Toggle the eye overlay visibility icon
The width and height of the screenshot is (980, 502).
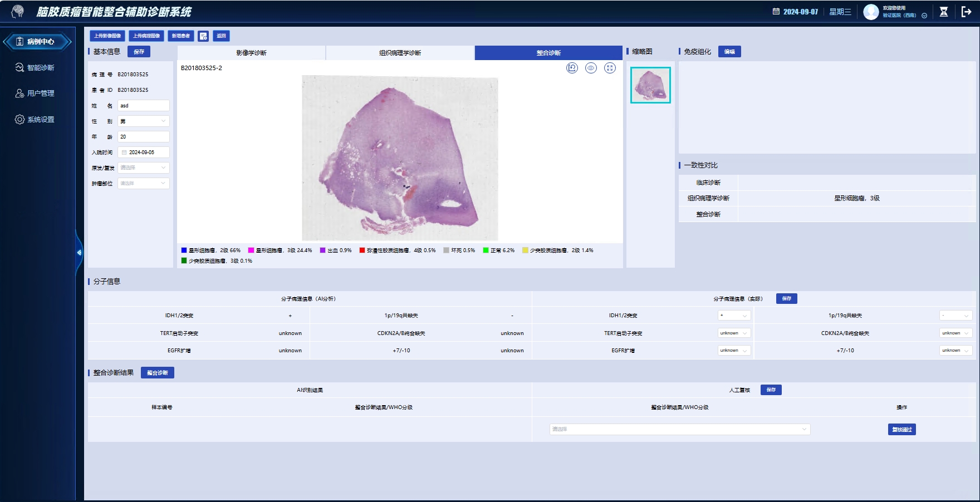point(591,68)
